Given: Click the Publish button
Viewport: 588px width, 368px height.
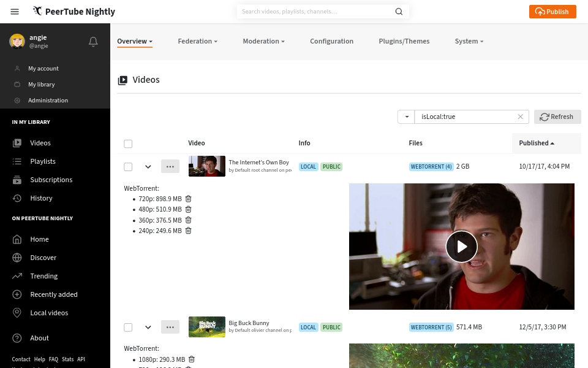Looking at the screenshot, I should [x=552, y=12].
